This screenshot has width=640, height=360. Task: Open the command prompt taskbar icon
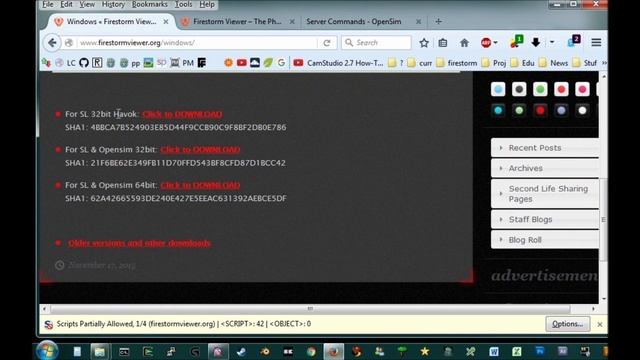click(x=124, y=351)
